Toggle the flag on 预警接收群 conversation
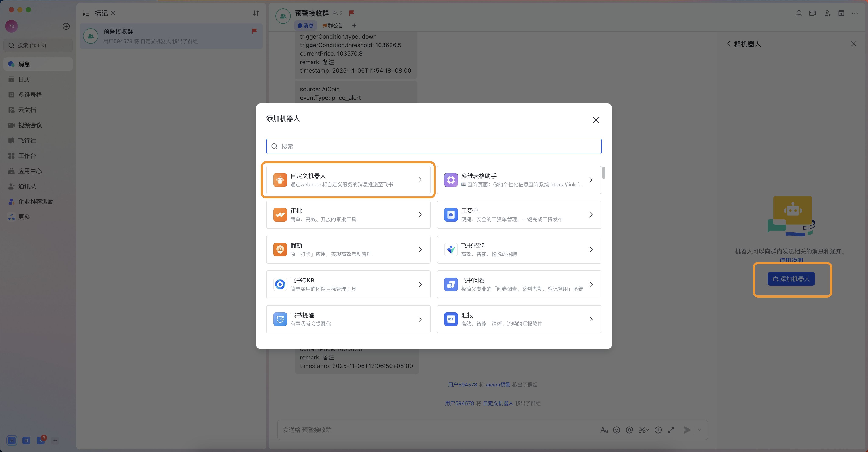Viewport: 868px width, 452px height. 254,31
